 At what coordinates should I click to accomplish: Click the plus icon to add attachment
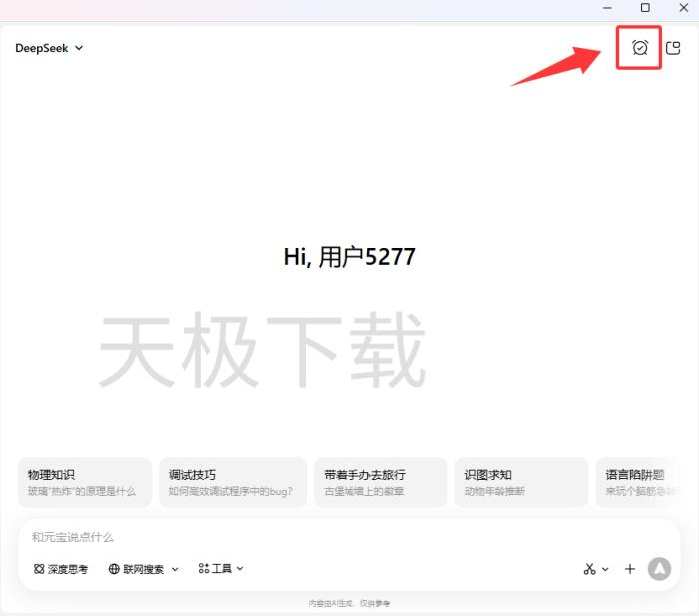[x=630, y=569]
